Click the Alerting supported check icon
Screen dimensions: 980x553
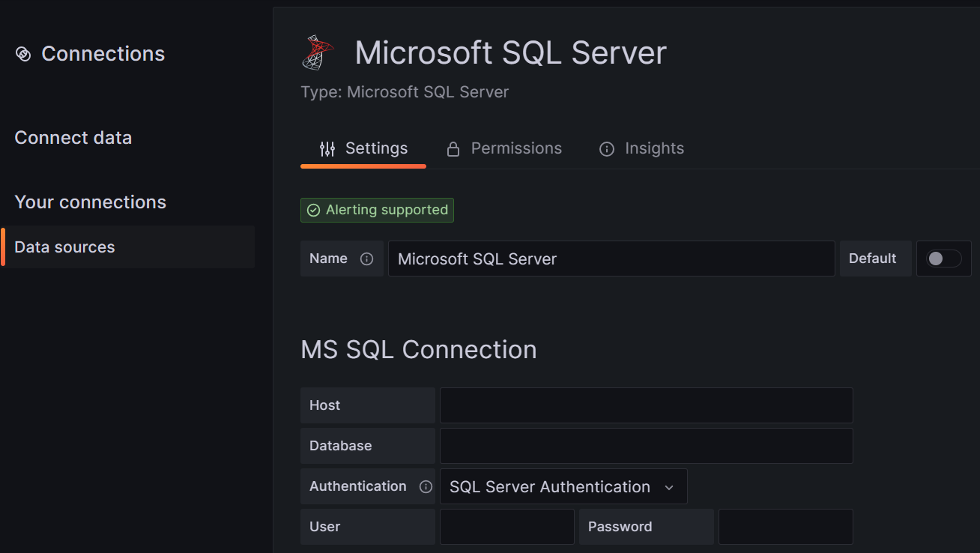314,211
